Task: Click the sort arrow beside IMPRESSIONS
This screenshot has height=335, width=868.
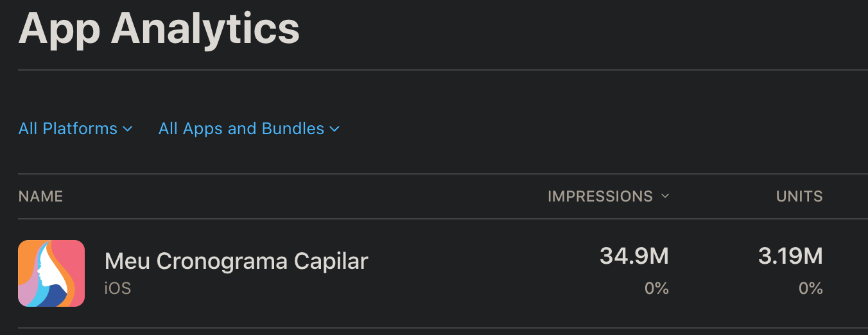Action: coord(664,196)
